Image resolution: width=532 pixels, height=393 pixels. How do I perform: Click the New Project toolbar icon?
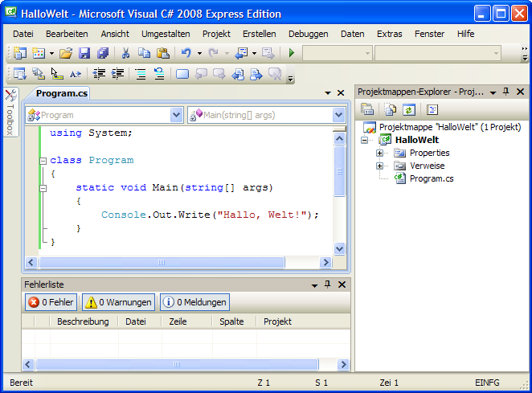19,53
